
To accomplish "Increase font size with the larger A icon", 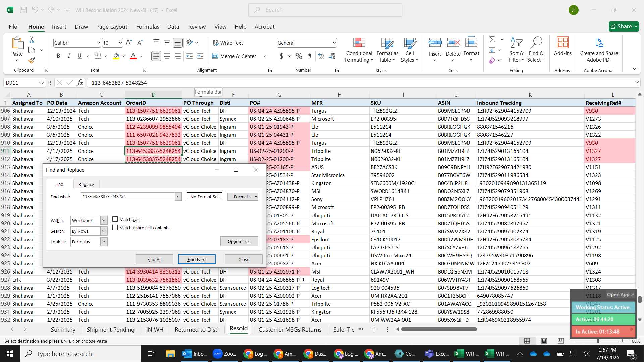I will point(129,43).
